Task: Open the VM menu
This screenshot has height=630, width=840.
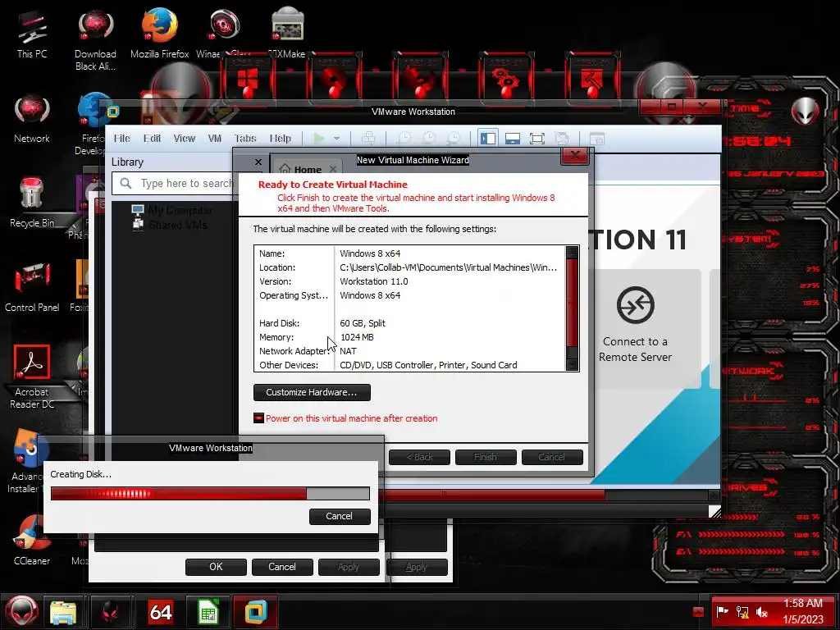Action: click(215, 138)
